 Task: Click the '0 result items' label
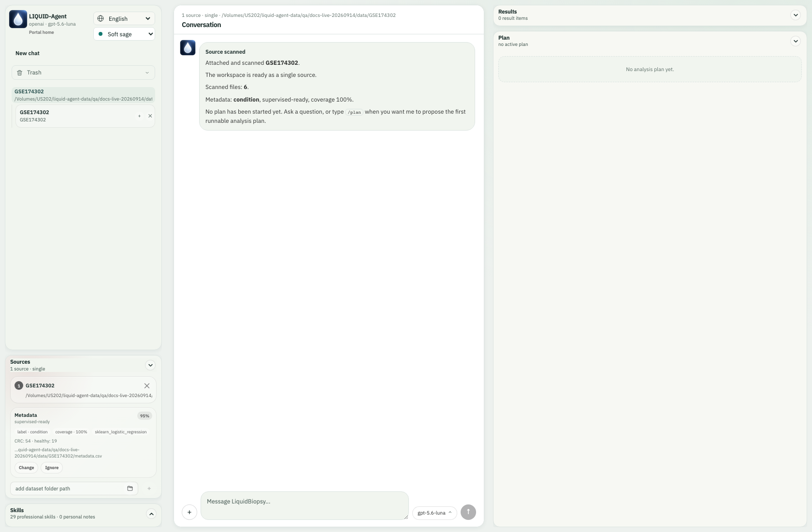coord(513,18)
